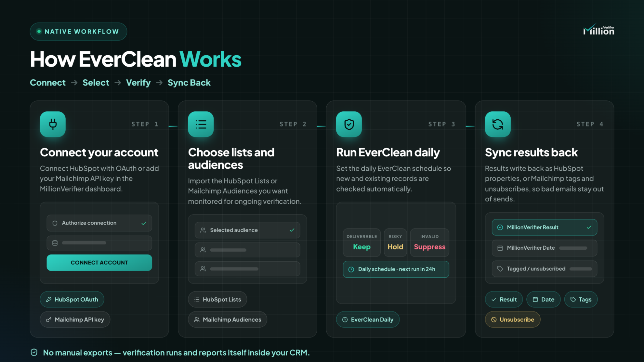Click the clock icon in EverClean Daily chip
The image size is (644, 362).
click(345, 320)
